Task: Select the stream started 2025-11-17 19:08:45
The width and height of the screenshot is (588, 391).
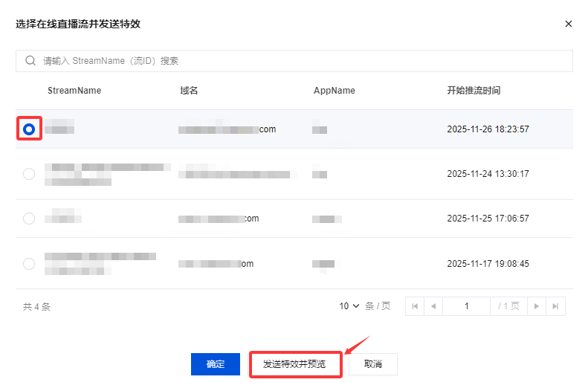Action: 29,263
